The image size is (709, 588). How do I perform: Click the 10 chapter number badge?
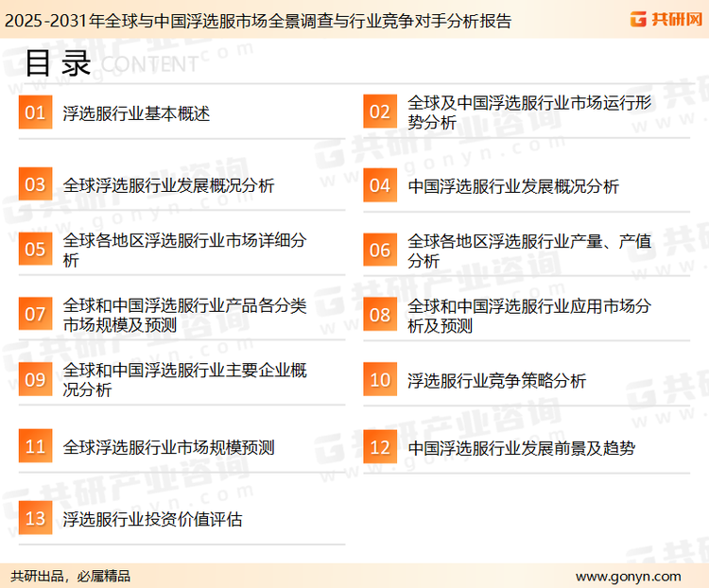coord(380,380)
